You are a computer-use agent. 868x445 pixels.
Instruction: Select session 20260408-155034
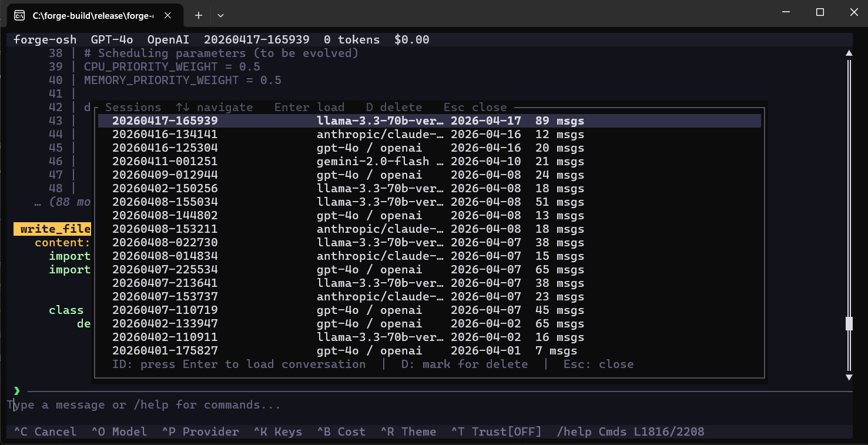429,202
